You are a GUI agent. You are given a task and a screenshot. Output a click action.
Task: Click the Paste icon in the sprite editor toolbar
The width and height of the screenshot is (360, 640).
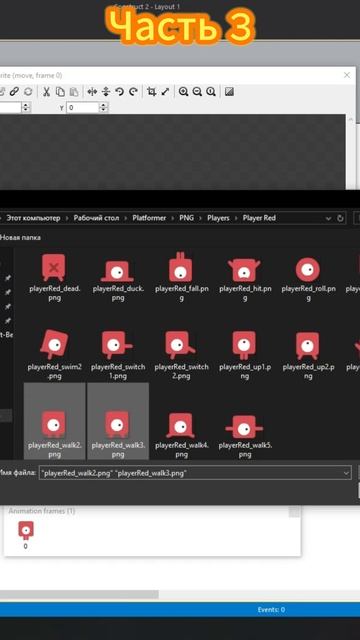(73, 91)
